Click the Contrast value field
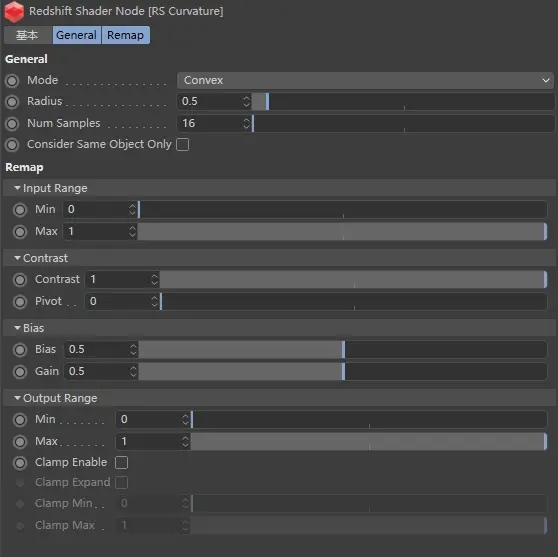The width and height of the screenshot is (558, 557). click(x=118, y=280)
